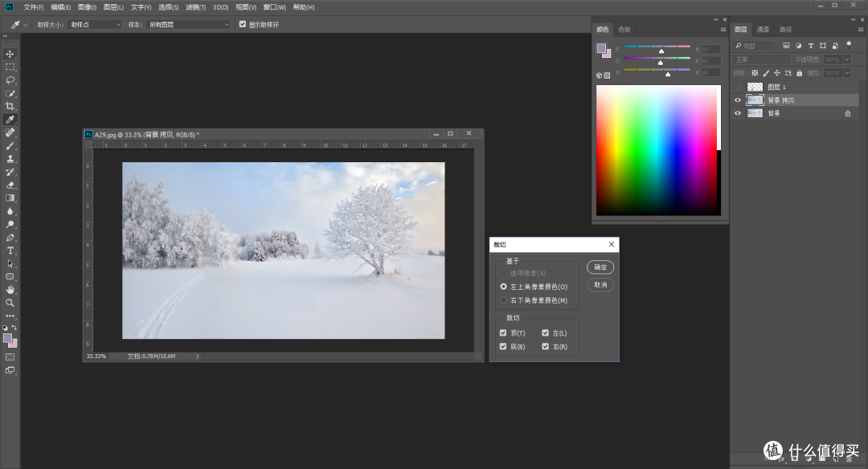Click the 确定 button in the Trim dialog
The height and width of the screenshot is (469, 868).
tap(600, 267)
